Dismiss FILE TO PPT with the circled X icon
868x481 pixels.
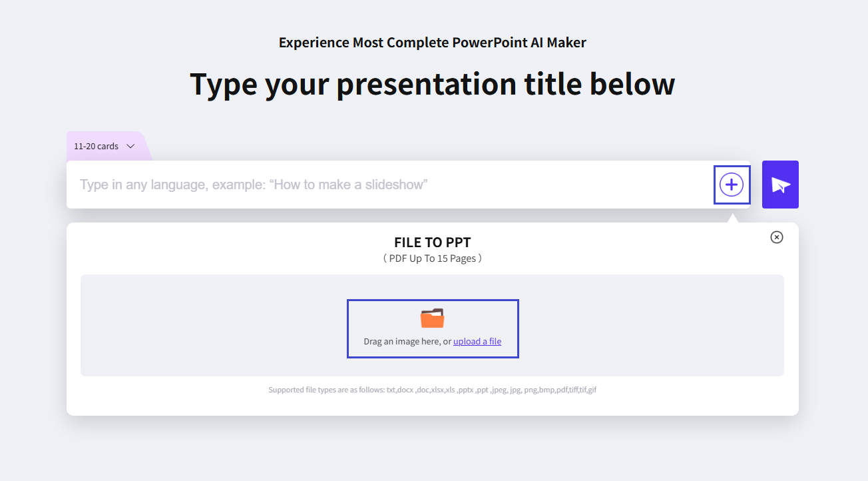[x=776, y=237]
